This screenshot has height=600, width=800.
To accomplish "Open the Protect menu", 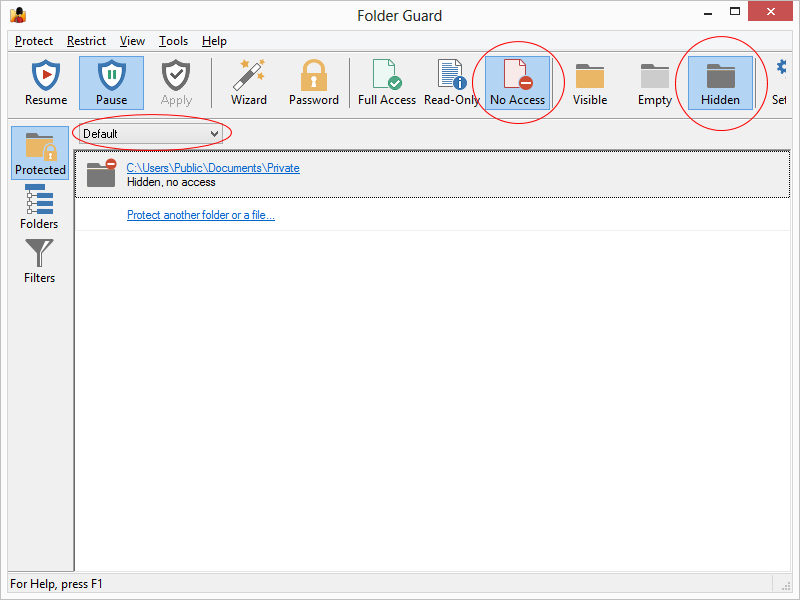I will pos(34,41).
